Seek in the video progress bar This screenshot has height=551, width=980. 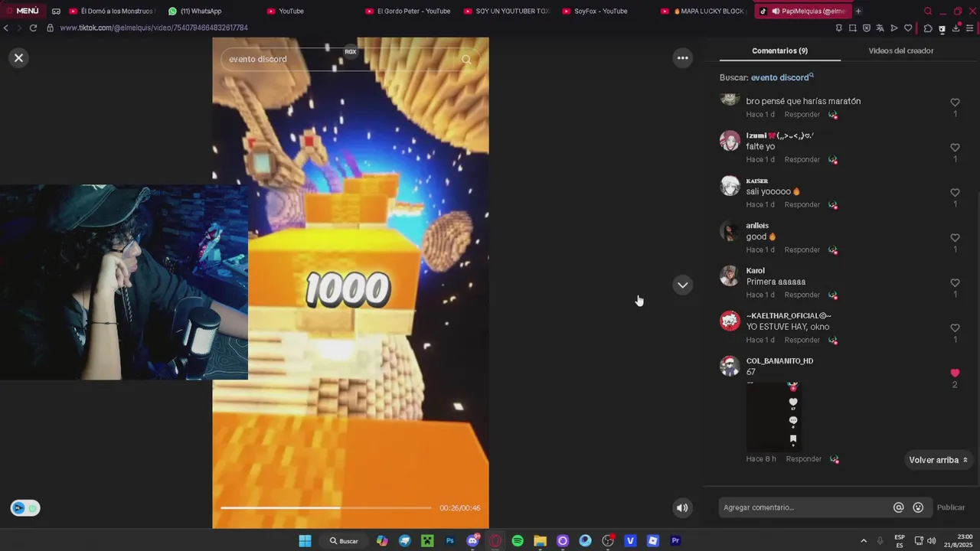(x=326, y=507)
